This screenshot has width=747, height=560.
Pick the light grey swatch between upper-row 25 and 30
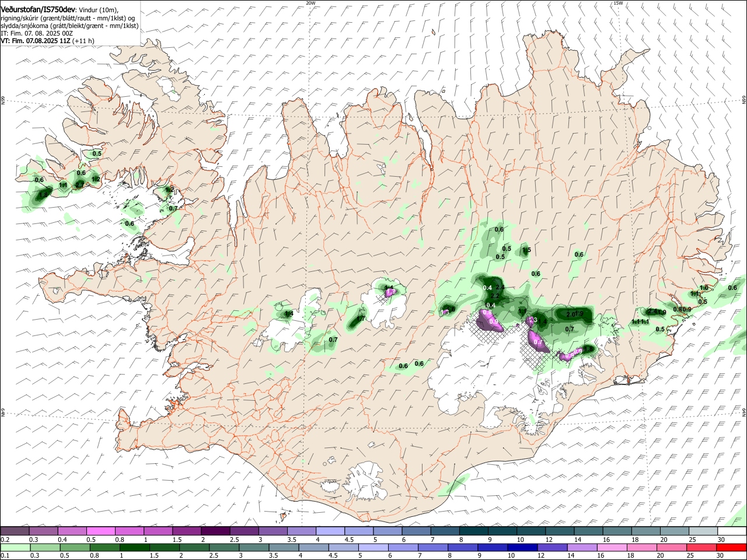pos(703,531)
